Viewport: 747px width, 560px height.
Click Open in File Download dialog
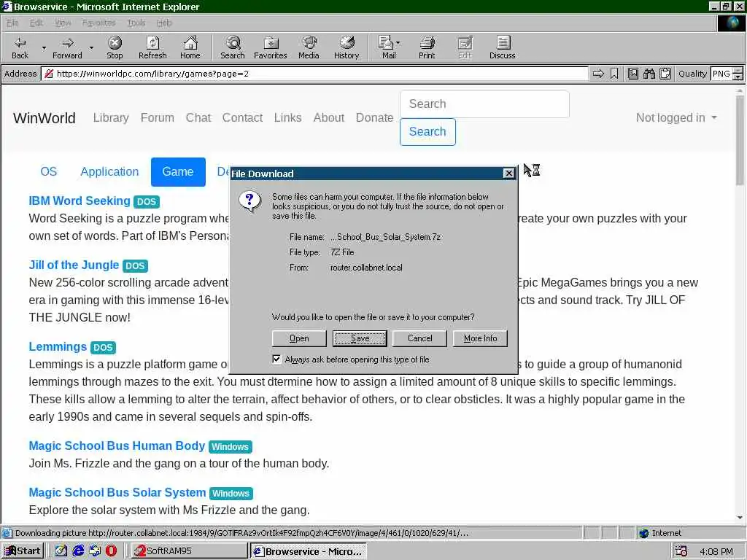coord(299,338)
